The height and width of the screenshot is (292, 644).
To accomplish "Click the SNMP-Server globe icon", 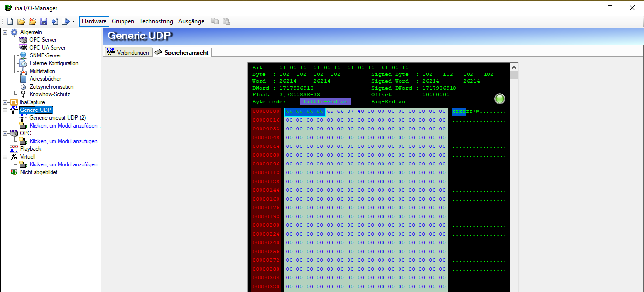I will [23, 55].
